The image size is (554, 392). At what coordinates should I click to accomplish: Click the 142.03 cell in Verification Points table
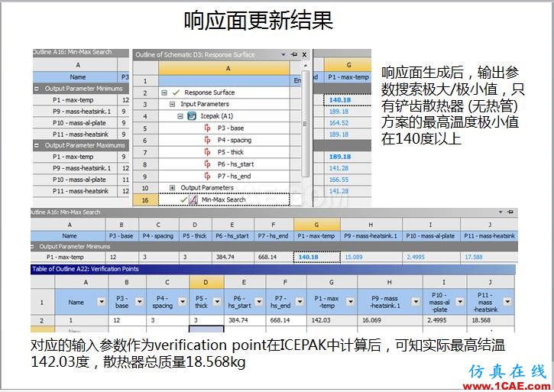tap(332, 320)
